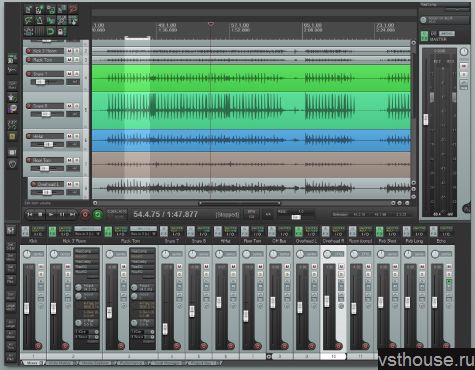Select the highlighted mixer channel number 10 label
Screen dimensions: 475x370
(333, 356)
